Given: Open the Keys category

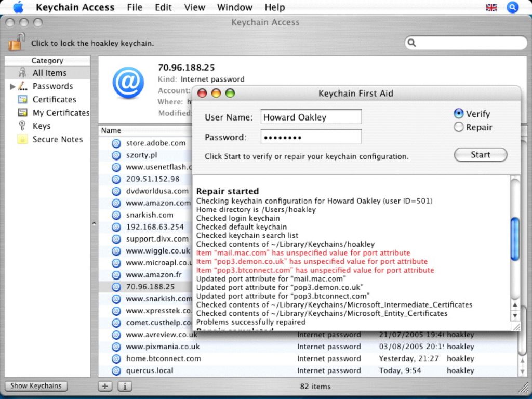Looking at the screenshot, I should point(41,126).
